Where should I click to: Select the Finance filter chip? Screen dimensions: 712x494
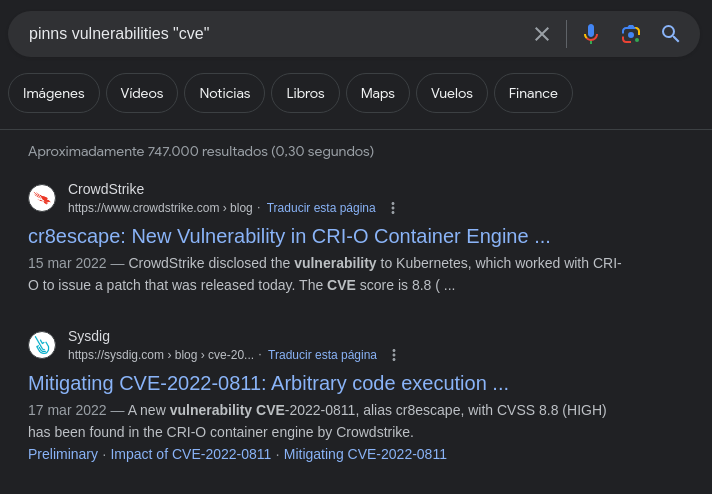(x=533, y=93)
